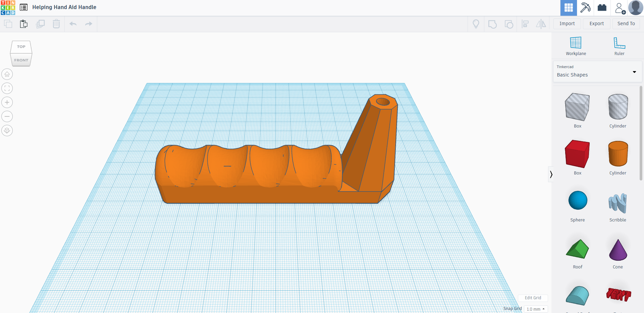Click the invite collaborator icon
Image resolution: width=644 pixels, height=313 pixels.
click(x=620, y=8)
